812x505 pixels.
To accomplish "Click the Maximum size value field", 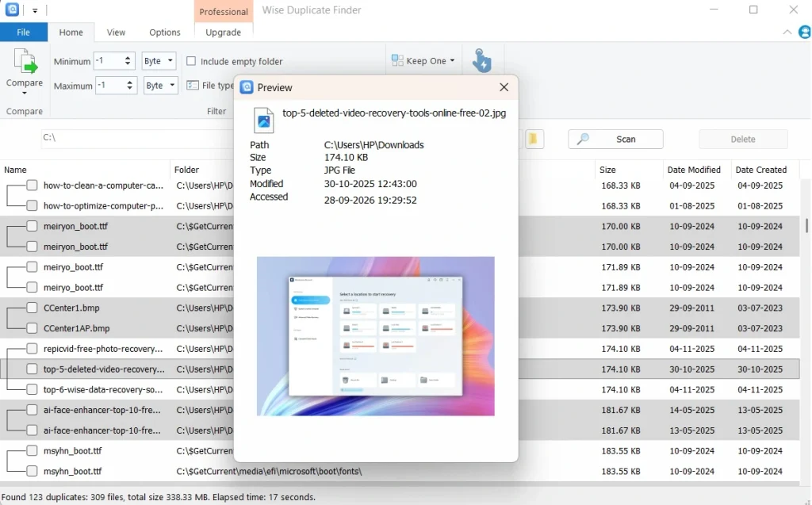I will pos(111,86).
